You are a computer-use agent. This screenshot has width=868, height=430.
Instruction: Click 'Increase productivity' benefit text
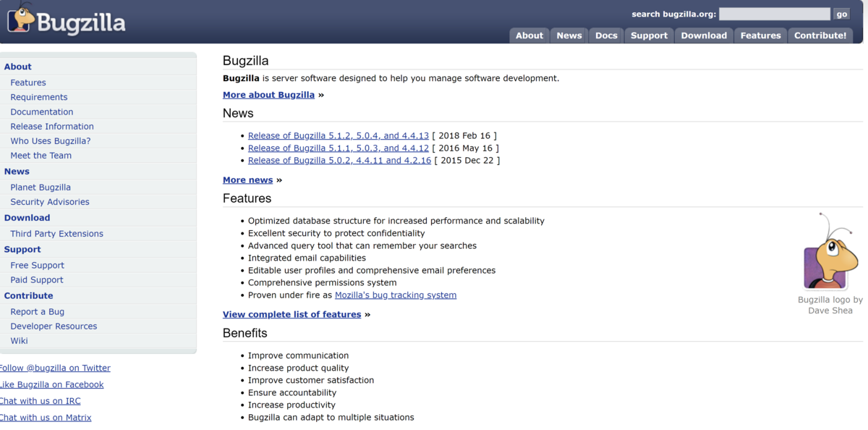(x=292, y=405)
